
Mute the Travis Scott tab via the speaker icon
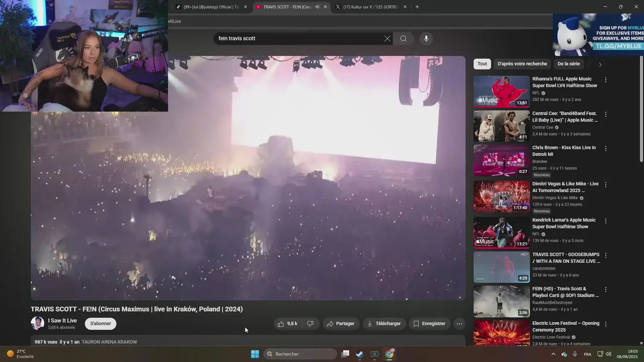coord(317,7)
